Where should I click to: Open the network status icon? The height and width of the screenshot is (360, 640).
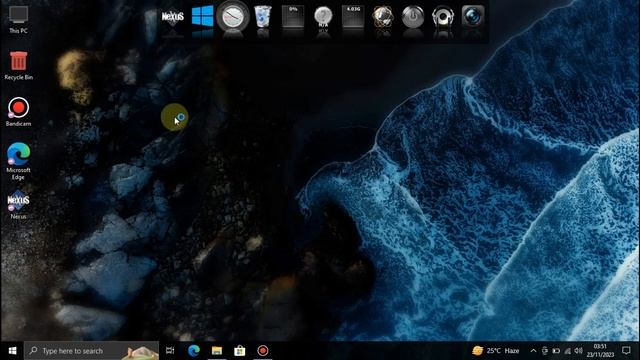tap(567, 351)
